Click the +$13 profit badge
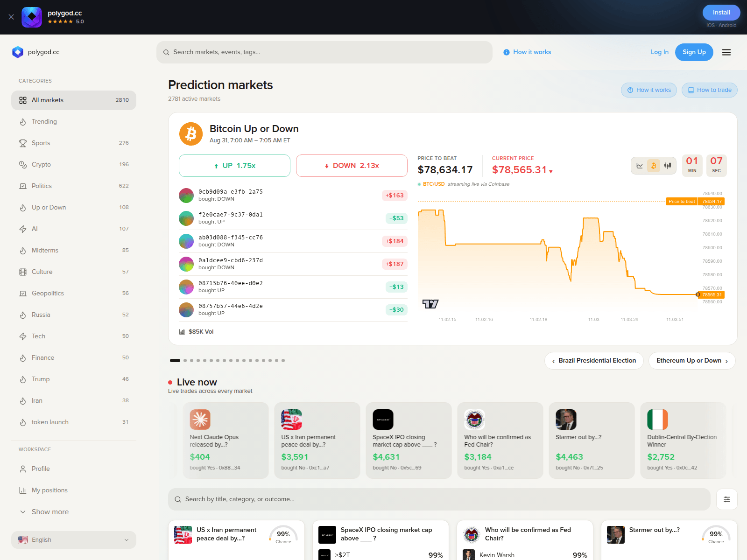This screenshot has width=747, height=560. (x=396, y=287)
